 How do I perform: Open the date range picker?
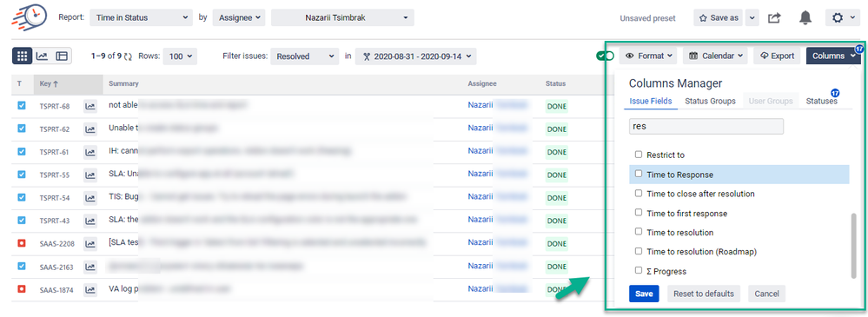[415, 56]
